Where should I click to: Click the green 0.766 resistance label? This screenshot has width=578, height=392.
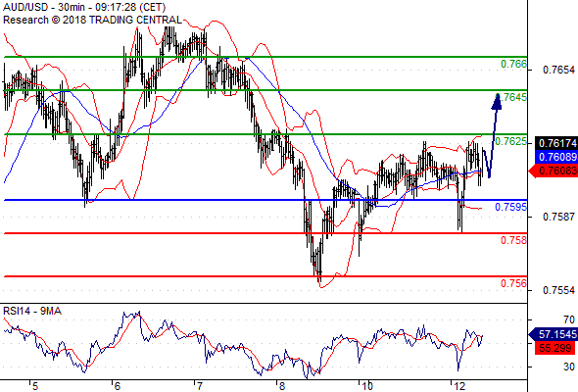point(513,64)
